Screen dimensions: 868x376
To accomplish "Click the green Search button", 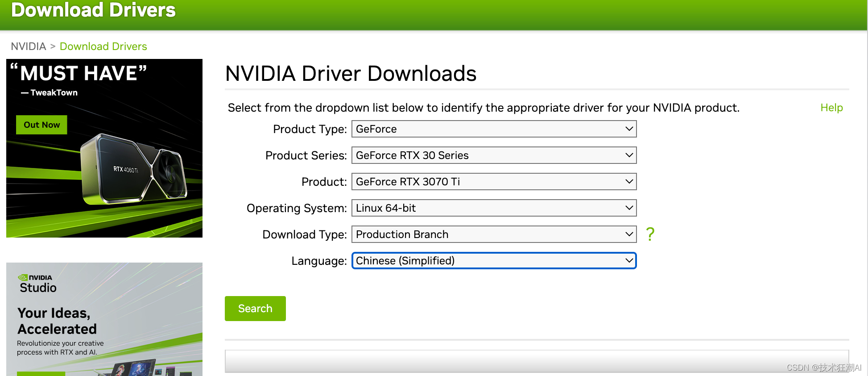I will pyautogui.click(x=255, y=309).
